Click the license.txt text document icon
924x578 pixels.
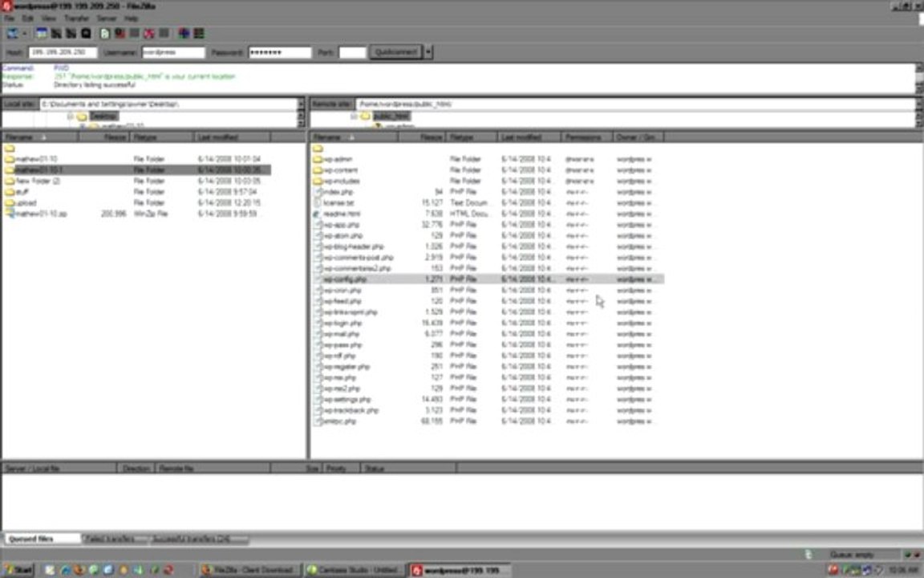coord(318,203)
